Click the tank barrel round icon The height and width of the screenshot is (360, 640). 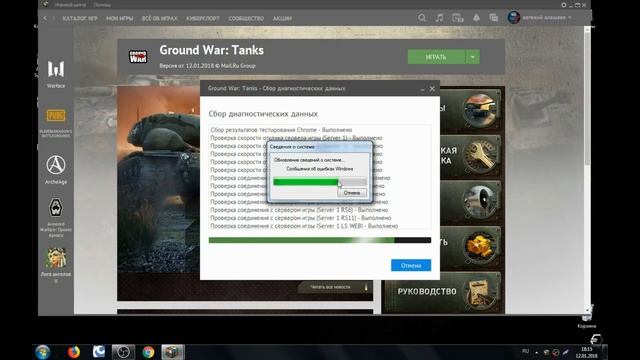480,201
